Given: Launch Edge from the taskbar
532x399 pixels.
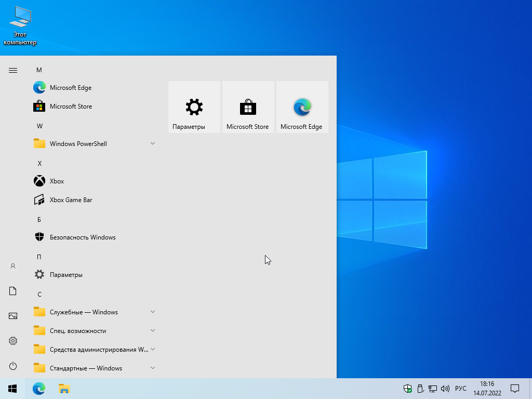Looking at the screenshot, I should (x=39, y=389).
